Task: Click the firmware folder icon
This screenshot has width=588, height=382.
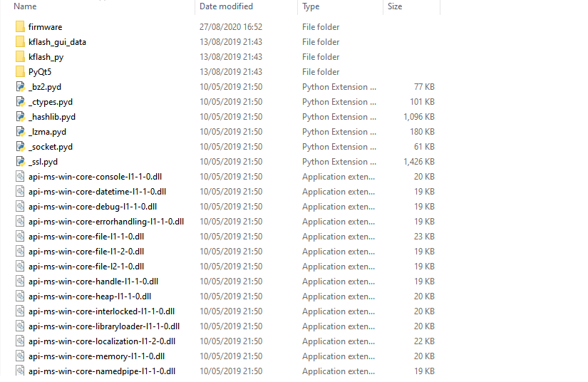Action: pyautogui.click(x=20, y=27)
